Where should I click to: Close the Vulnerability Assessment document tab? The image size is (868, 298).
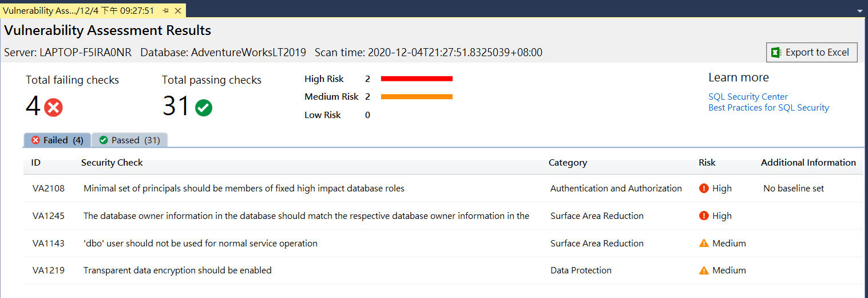tap(178, 11)
